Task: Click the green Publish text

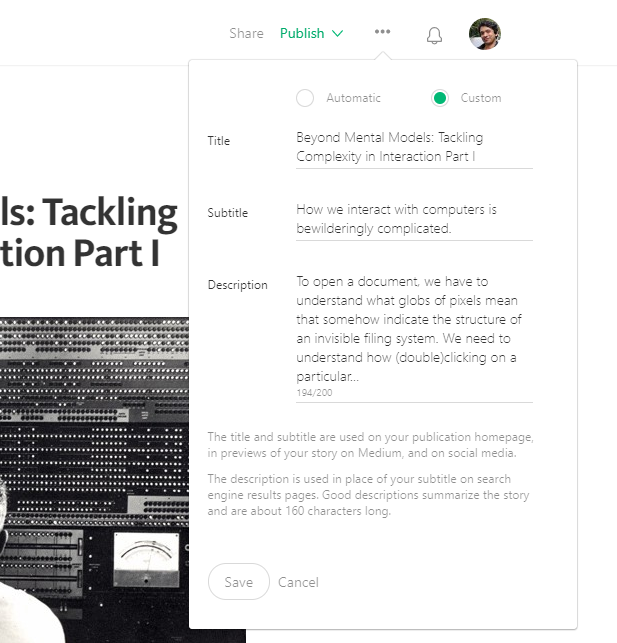Action: [x=302, y=33]
